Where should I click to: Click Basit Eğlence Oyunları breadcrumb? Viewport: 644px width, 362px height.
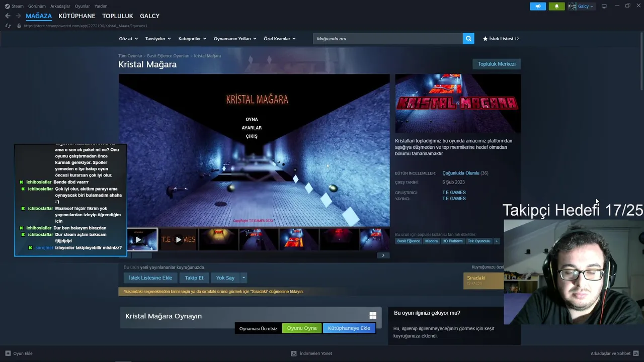[x=168, y=56]
